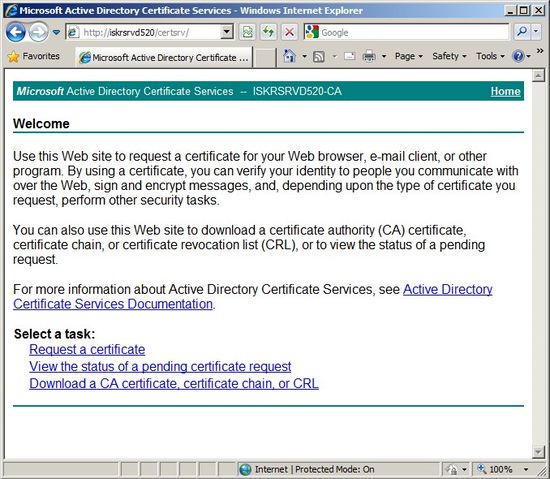The image size is (550, 479).
Task: Click the Forward navigation arrow
Action: click(x=38, y=33)
